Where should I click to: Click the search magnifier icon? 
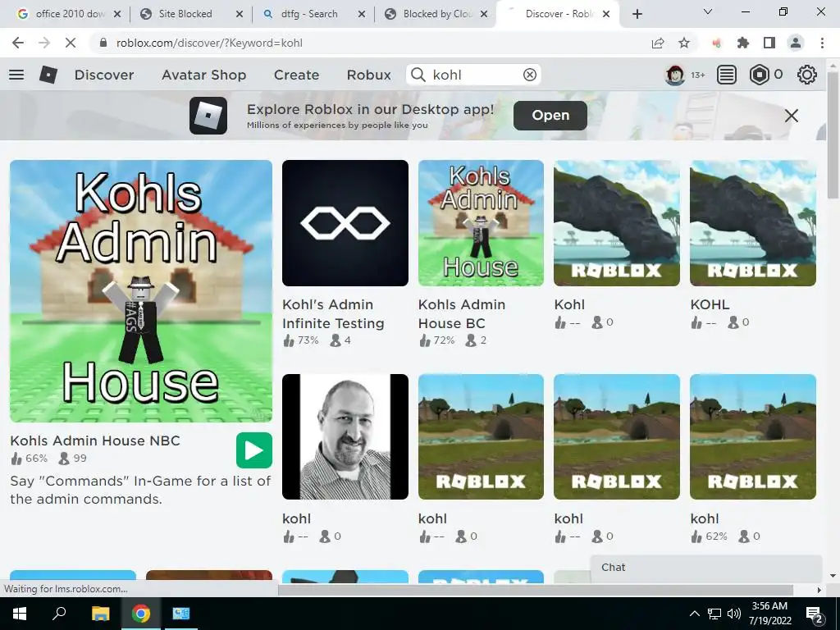point(418,75)
